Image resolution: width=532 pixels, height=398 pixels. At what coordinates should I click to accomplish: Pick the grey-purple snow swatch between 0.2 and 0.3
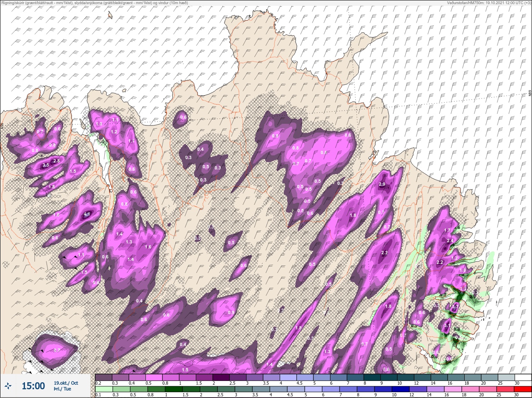coord(104,377)
